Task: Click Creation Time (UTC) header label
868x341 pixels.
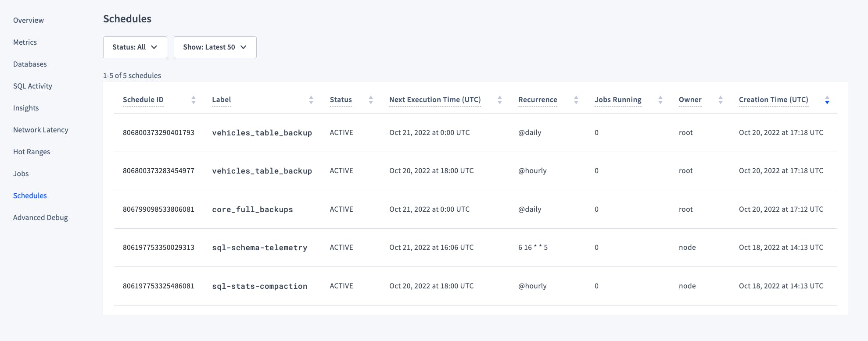Action: [773, 99]
